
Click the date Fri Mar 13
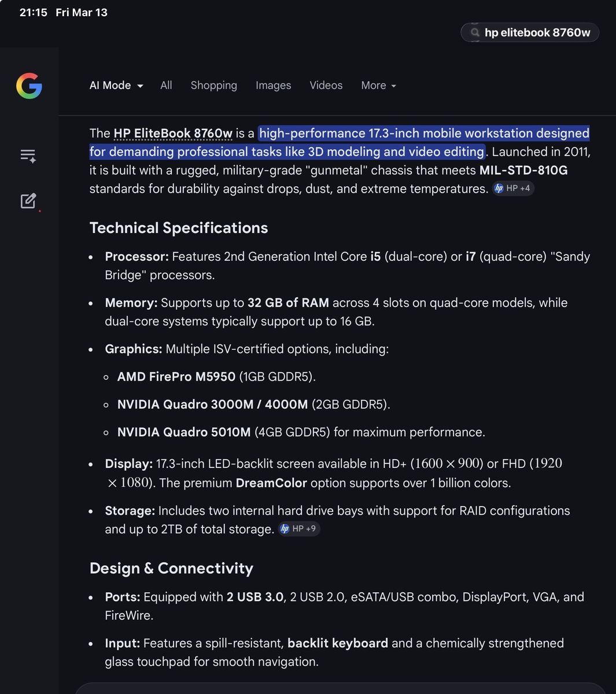pyautogui.click(x=82, y=13)
